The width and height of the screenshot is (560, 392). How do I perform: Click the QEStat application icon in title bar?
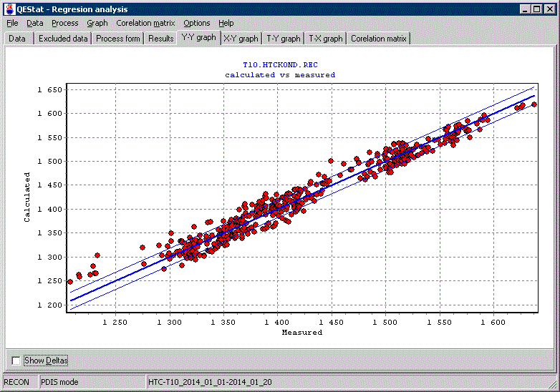pos(9,9)
